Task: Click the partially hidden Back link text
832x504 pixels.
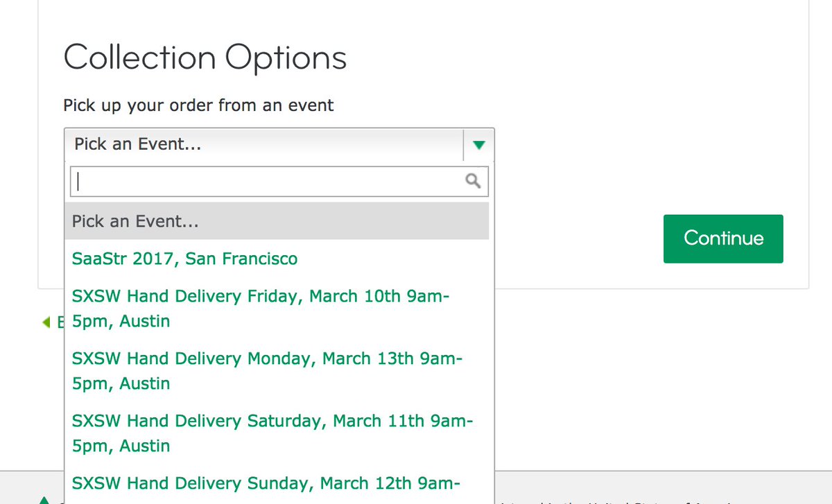Action: (x=60, y=322)
